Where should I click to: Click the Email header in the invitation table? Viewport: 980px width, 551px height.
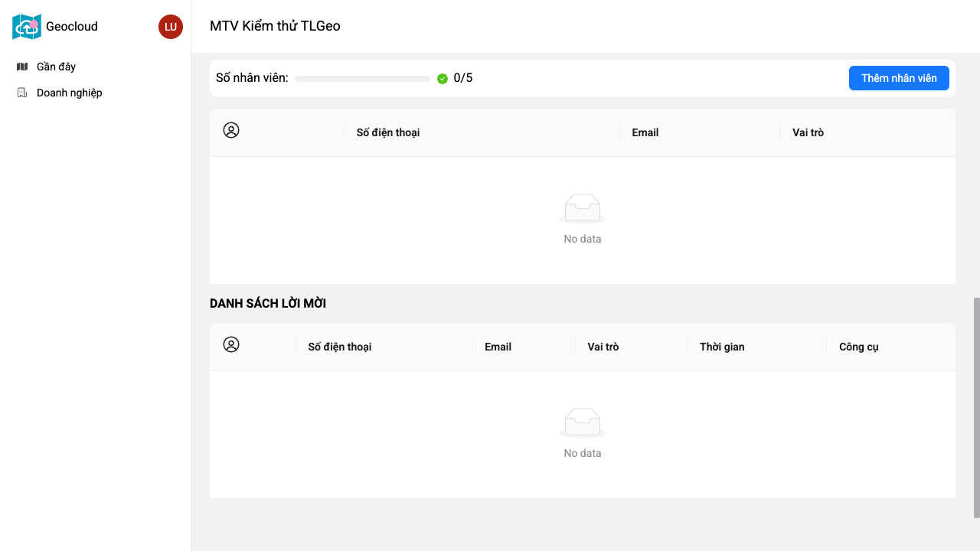[498, 347]
